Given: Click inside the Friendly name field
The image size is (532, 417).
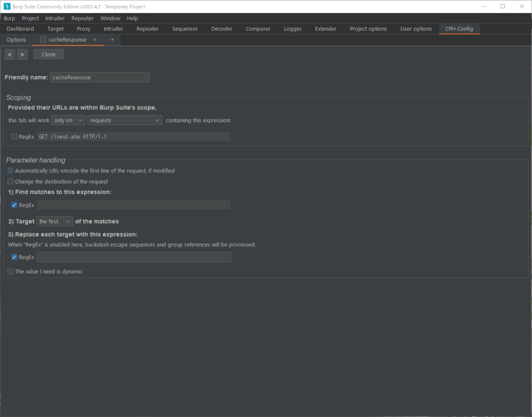Looking at the screenshot, I should pos(100,77).
